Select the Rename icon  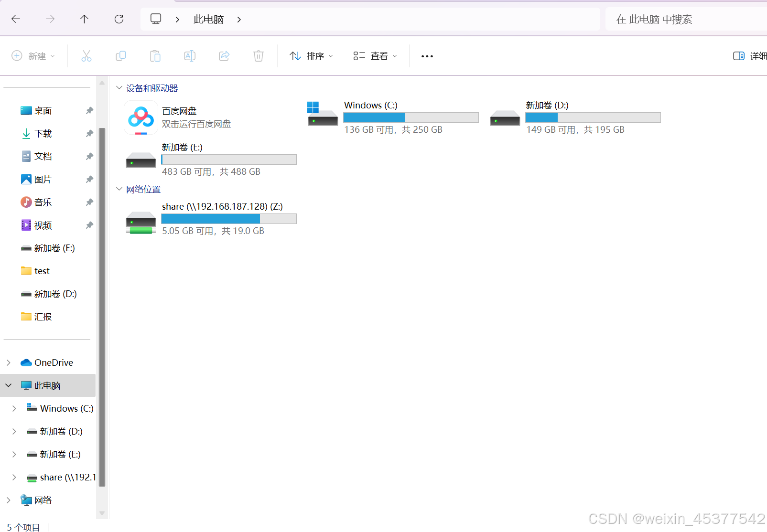[x=190, y=56]
